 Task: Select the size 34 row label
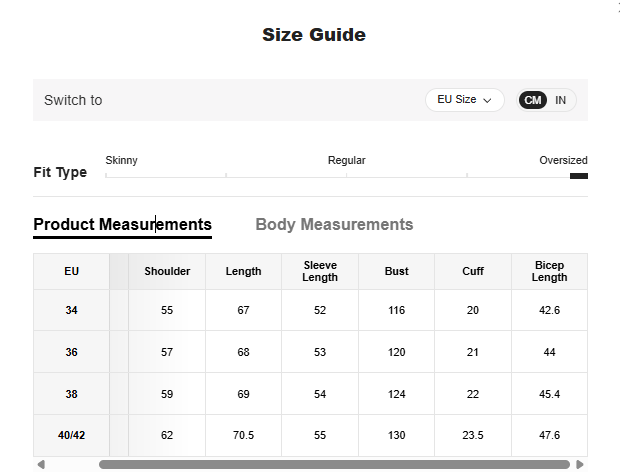(x=71, y=311)
